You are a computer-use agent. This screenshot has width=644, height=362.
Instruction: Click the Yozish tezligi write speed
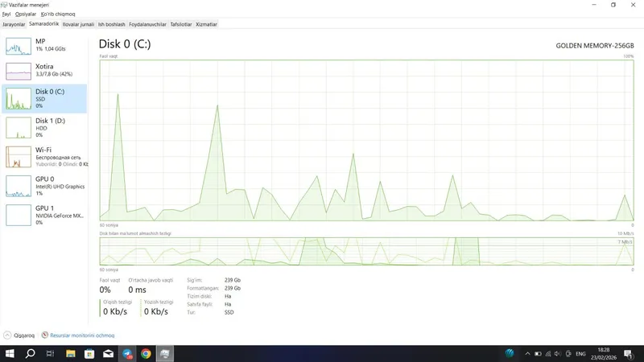[x=156, y=311]
